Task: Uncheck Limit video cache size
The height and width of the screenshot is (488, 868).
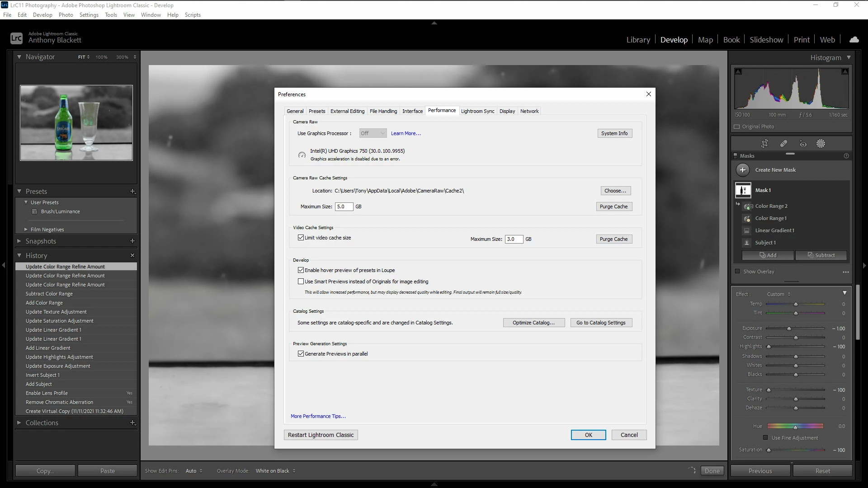Action: point(301,238)
